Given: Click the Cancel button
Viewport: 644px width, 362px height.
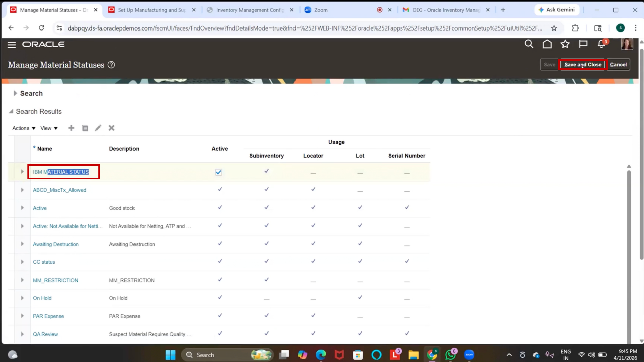Looking at the screenshot, I should click(x=618, y=65).
